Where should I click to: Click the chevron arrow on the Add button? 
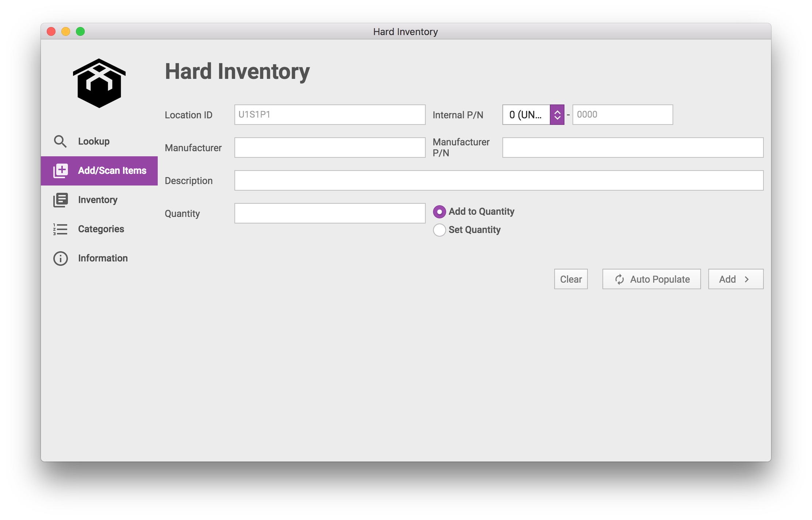(x=747, y=279)
